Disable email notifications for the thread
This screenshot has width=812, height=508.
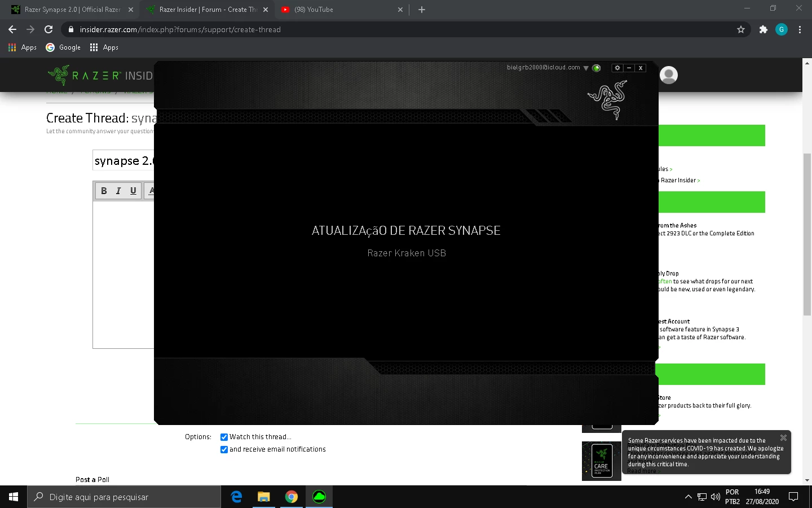pyautogui.click(x=224, y=449)
